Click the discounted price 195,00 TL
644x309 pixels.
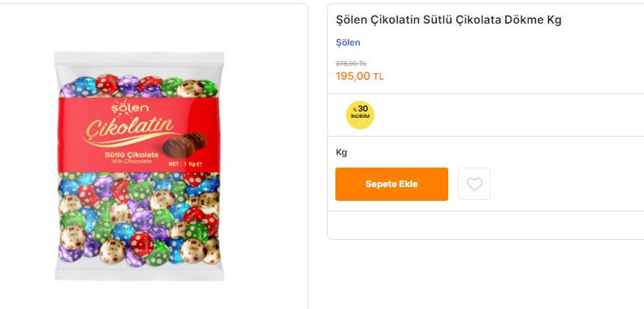coord(360,76)
